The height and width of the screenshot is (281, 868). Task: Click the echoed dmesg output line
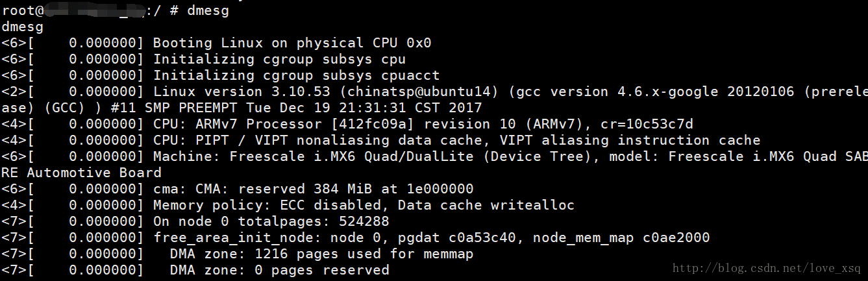coord(23,27)
